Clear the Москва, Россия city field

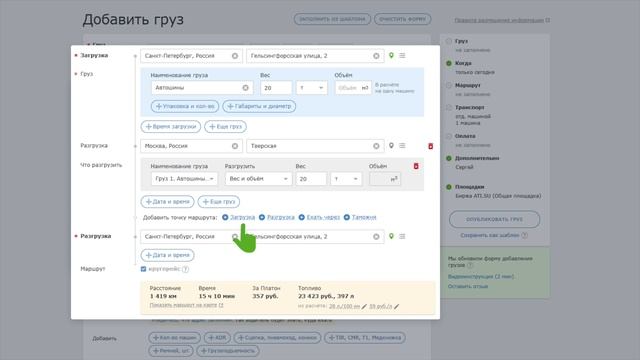pyautogui.click(x=235, y=146)
